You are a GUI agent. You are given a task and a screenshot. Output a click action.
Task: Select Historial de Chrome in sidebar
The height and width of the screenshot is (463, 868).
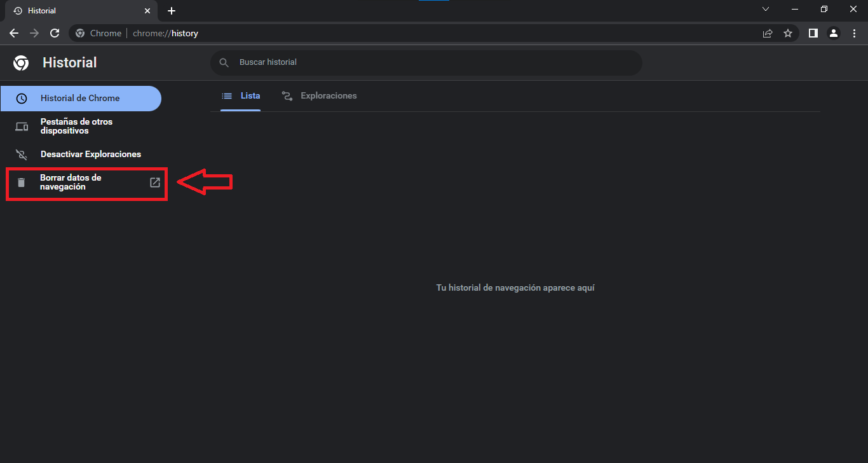coord(80,99)
